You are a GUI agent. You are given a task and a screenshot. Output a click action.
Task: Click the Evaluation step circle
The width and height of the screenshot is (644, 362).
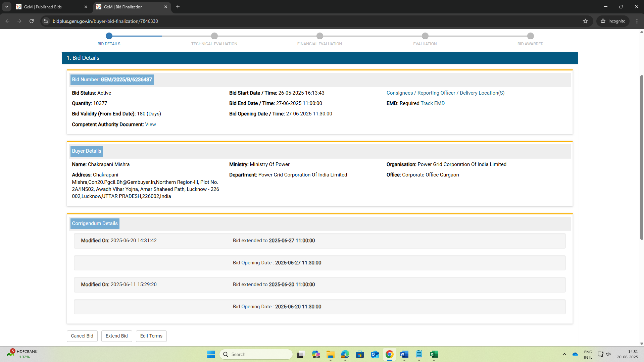[425, 36]
